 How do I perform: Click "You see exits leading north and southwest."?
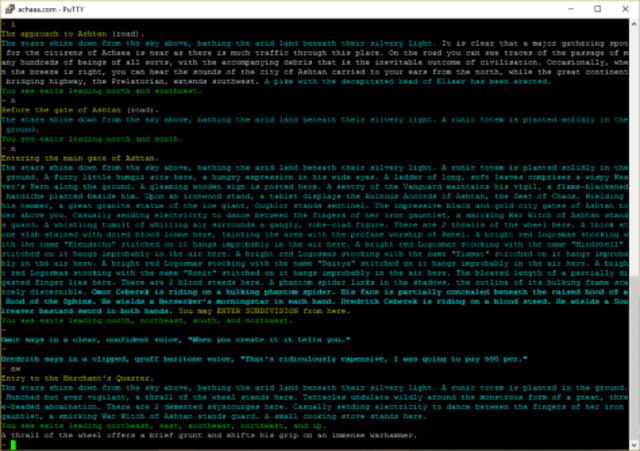click(102, 91)
